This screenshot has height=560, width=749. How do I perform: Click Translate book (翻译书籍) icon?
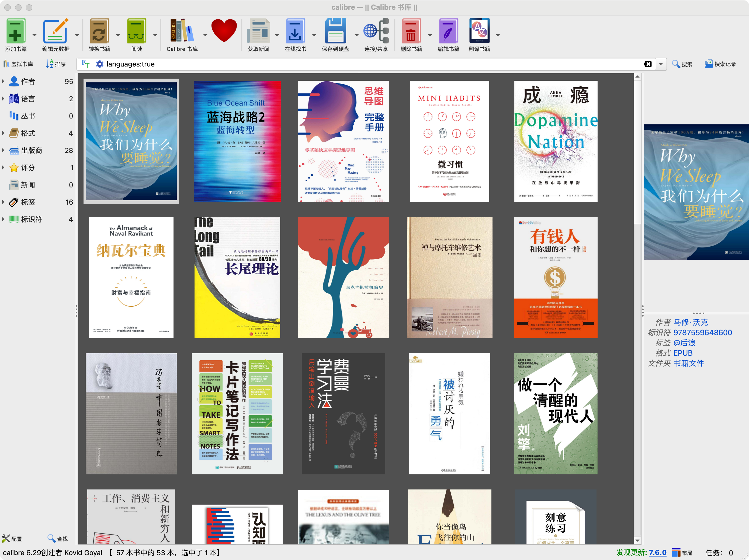pyautogui.click(x=479, y=31)
